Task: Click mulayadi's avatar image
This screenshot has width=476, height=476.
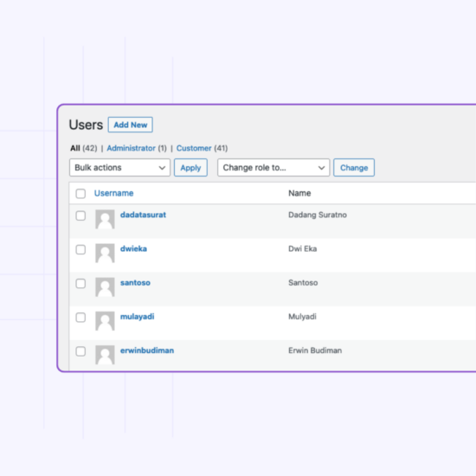Action: click(x=105, y=321)
